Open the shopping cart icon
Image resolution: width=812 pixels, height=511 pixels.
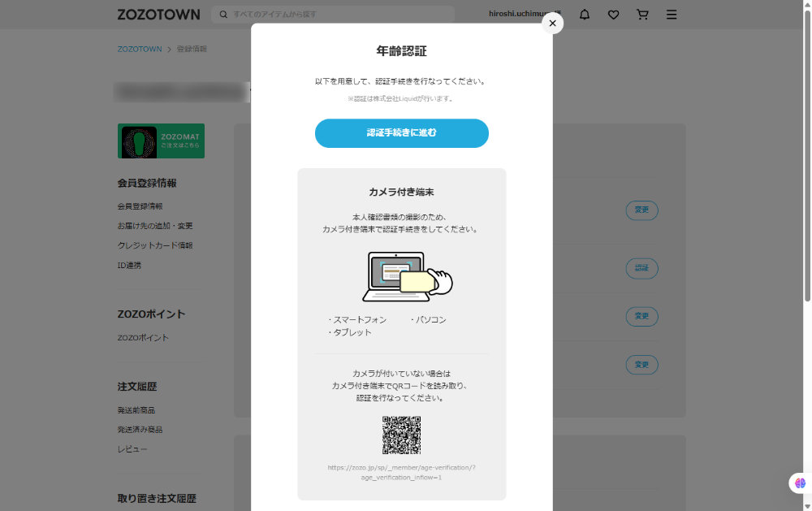coord(642,15)
